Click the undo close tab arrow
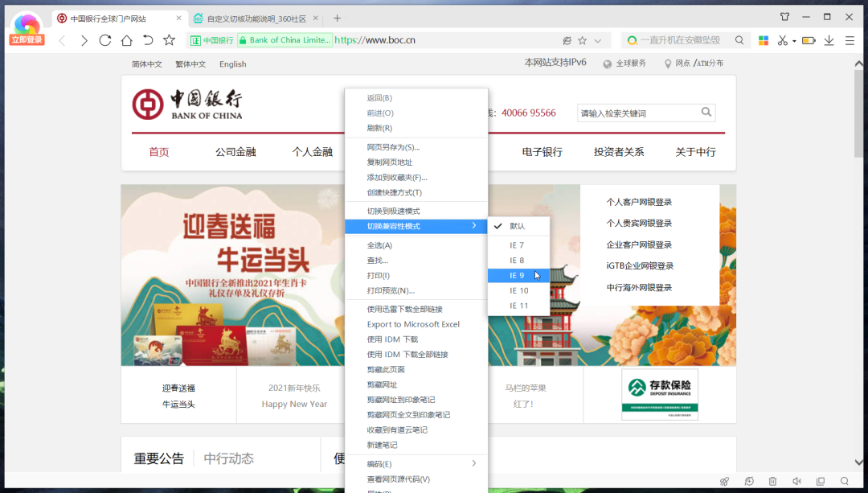This screenshot has width=868, height=493. point(148,40)
